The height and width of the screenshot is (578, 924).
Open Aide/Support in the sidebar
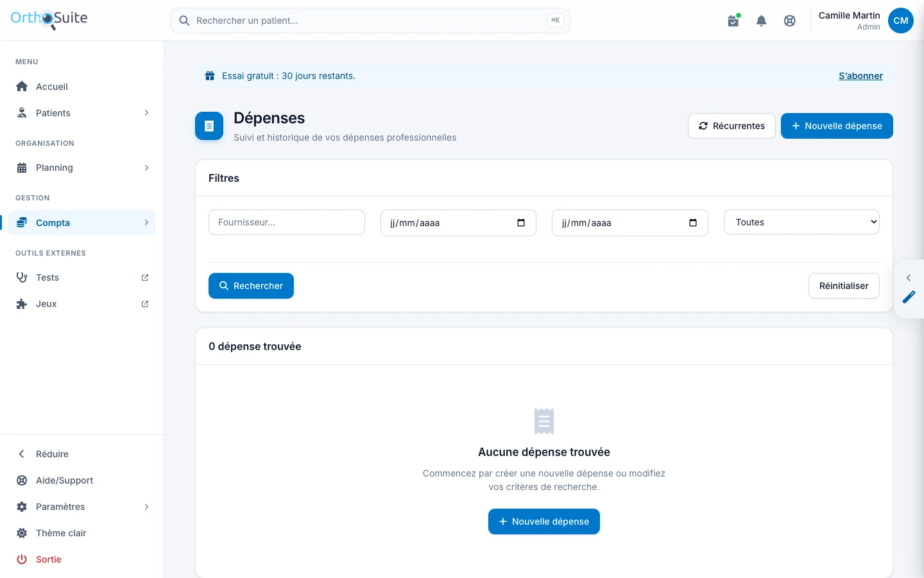pyautogui.click(x=82, y=480)
